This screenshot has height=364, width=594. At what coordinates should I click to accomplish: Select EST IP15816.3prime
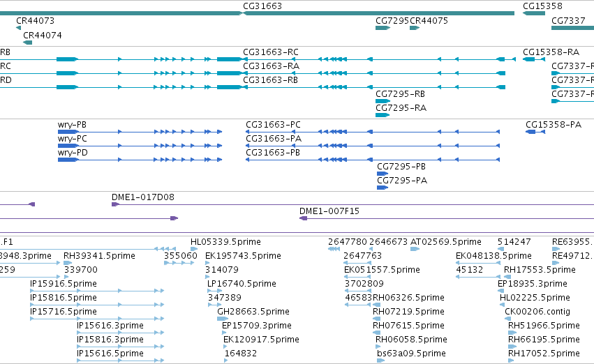pos(110,340)
